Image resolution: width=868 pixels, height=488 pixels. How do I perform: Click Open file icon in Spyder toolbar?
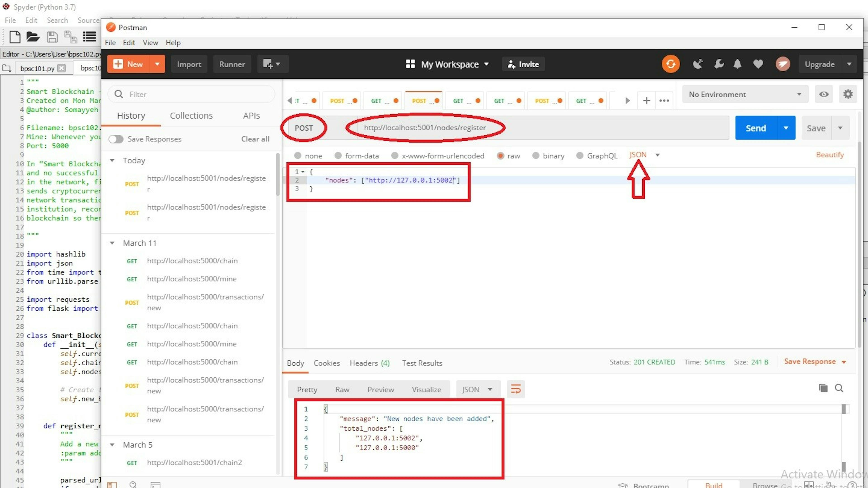click(33, 37)
